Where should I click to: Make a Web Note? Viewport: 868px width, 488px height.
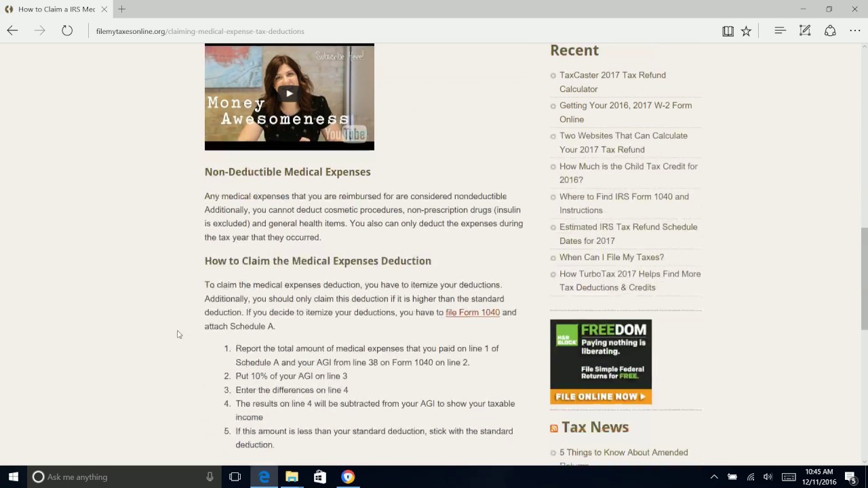[805, 30]
